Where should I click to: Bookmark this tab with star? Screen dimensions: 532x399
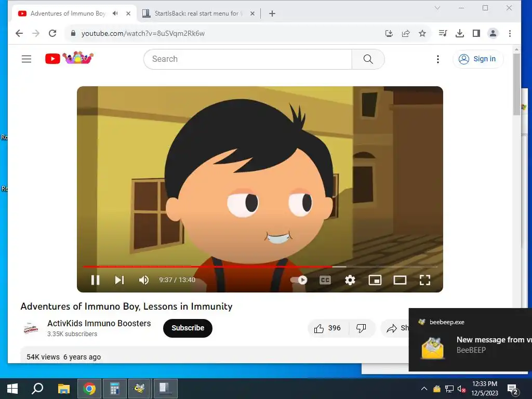(x=422, y=33)
